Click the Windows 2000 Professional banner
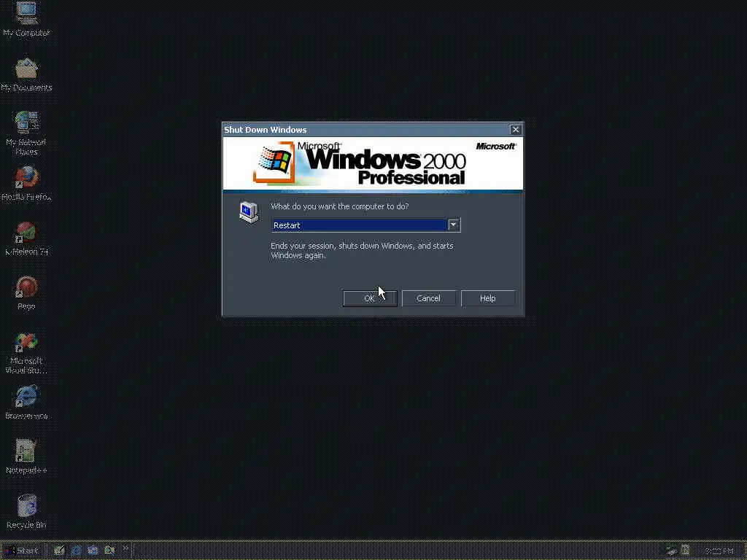The height and width of the screenshot is (560, 747). point(373,165)
